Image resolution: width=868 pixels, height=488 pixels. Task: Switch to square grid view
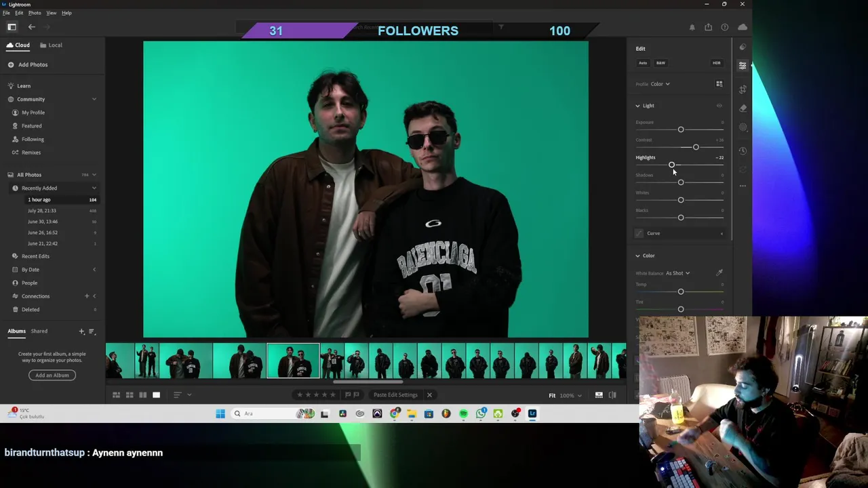(x=130, y=394)
